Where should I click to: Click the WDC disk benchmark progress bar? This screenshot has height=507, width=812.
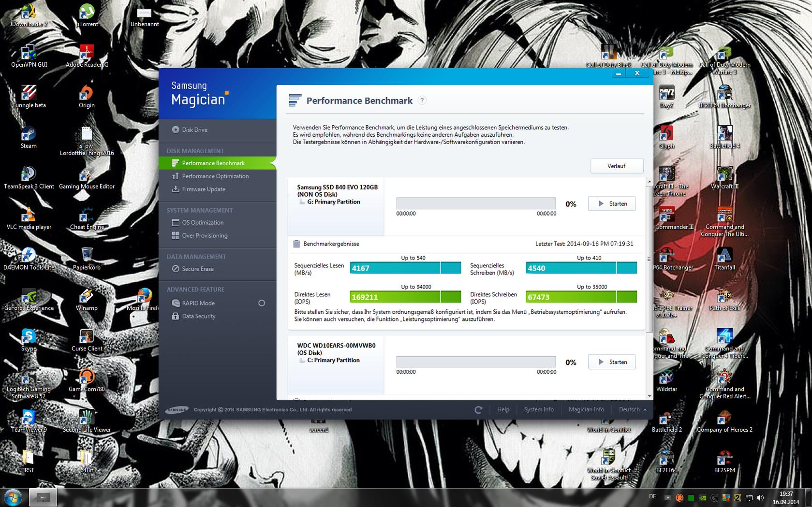[x=476, y=362]
